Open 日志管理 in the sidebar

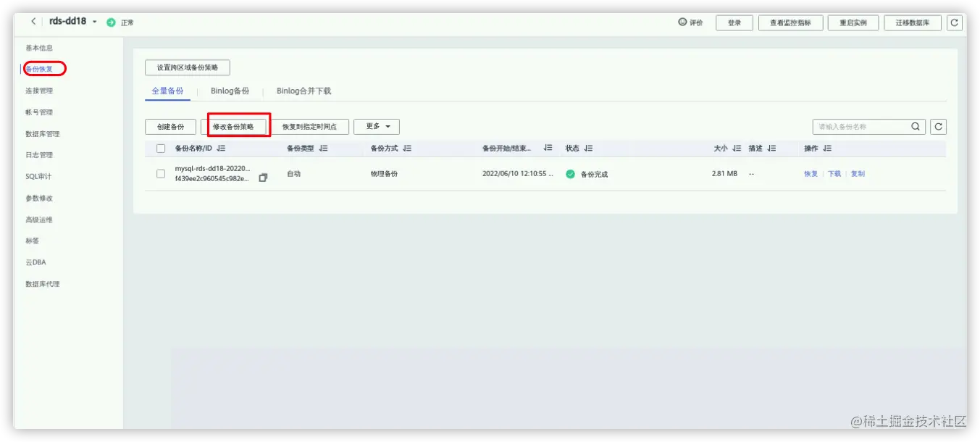[39, 155]
